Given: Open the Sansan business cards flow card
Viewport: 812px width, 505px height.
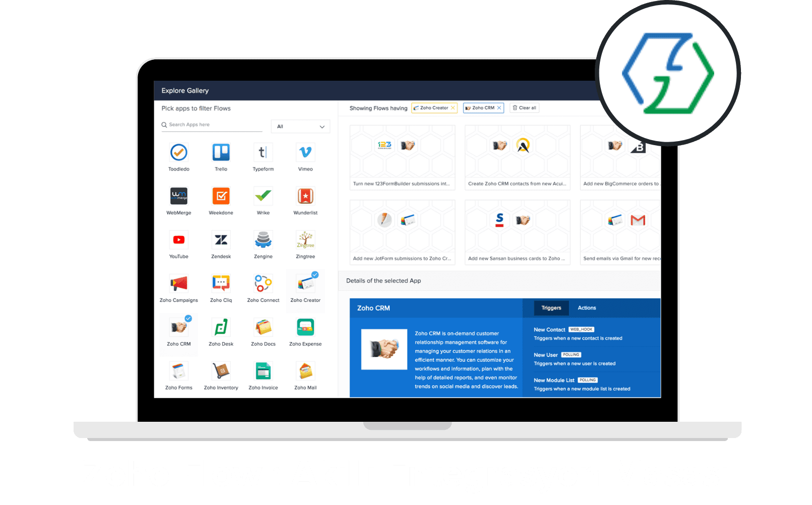Looking at the screenshot, I should pyautogui.click(x=518, y=232).
